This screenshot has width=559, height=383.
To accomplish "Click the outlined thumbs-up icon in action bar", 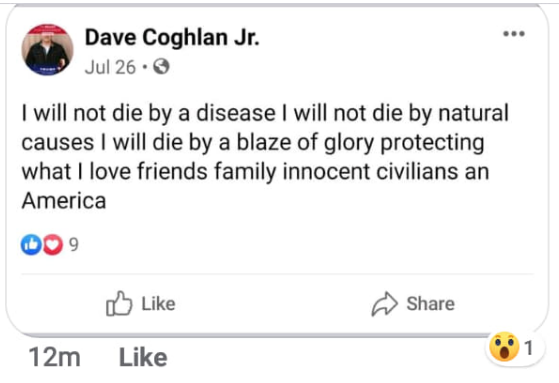I will point(119,303).
